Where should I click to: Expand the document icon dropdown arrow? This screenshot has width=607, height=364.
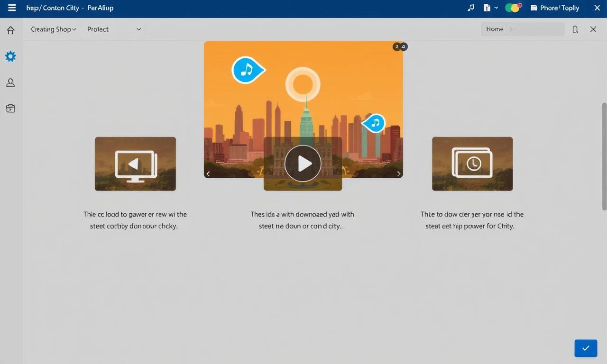coord(496,8)
